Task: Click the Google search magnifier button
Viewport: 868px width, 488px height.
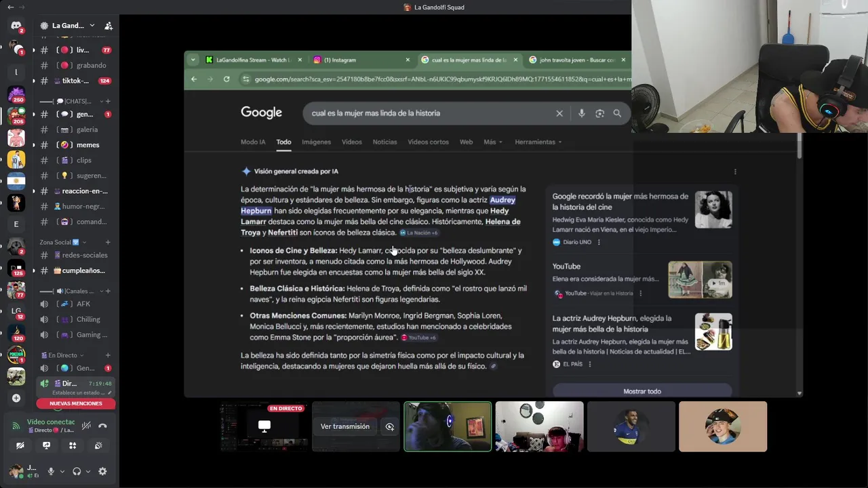Action: (617, 113)
